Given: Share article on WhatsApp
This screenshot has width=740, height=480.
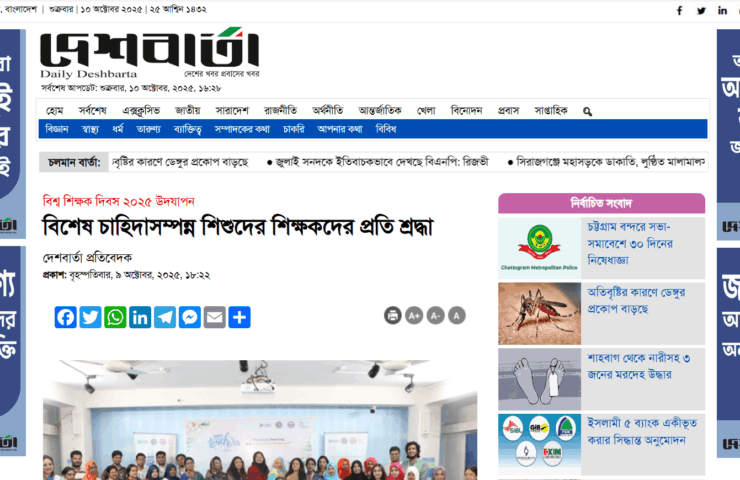Looking at the screenshot, I should point(115,317).
